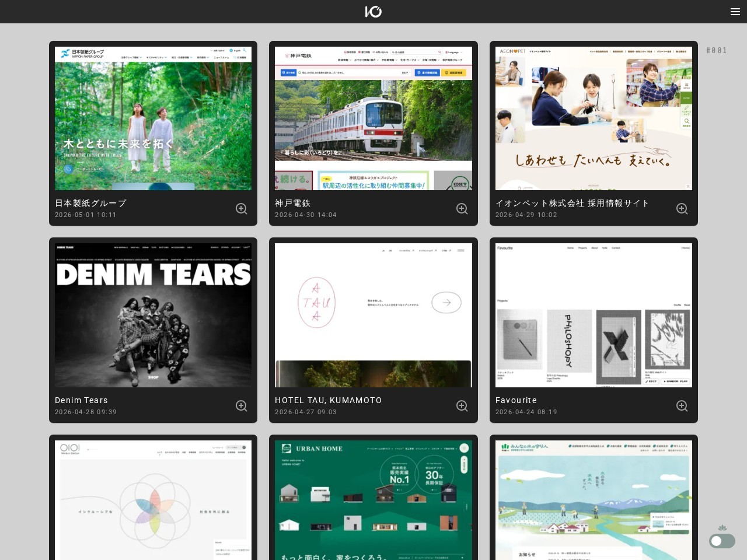
Task: Open the AEON PET recruitment thumbnail
Action: point(594,118)
